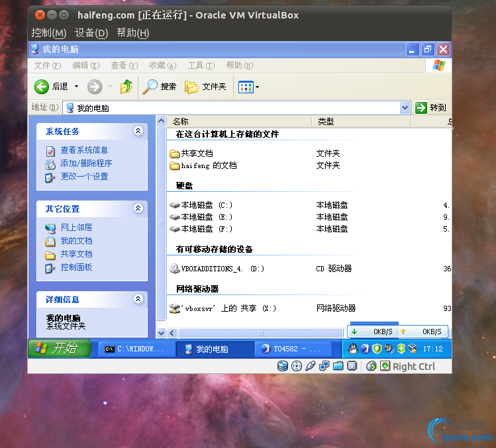Select the 共享文档 folder in list
The height and width of the screenshot is (448, 496).
tap(191, 154)
